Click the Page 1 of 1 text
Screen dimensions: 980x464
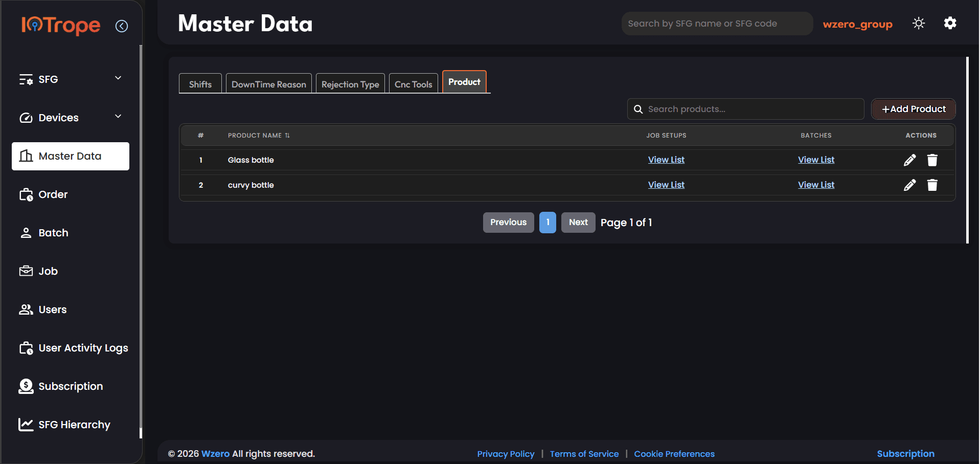pyautogui.click(x=626, y=223)
